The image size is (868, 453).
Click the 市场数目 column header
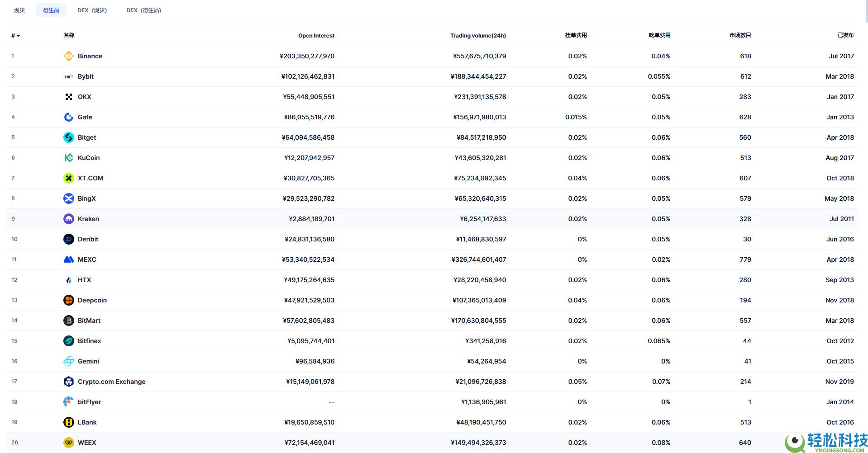pyautogui.click(x=740, y=35)
